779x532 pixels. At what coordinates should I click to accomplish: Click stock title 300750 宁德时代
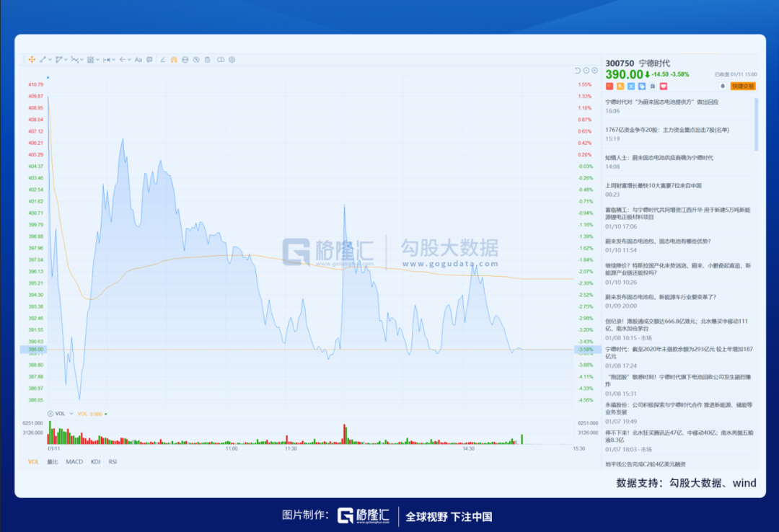[638, 63]
